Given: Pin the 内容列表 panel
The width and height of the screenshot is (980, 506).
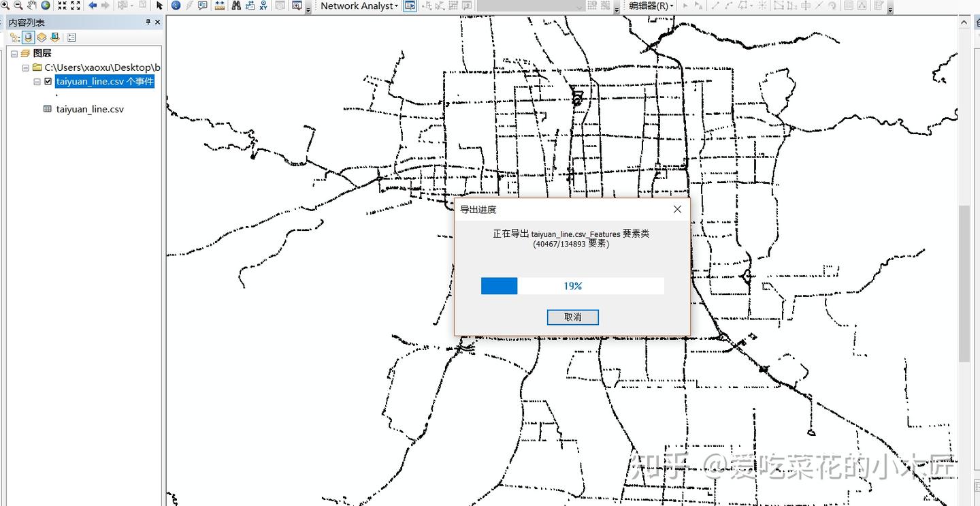Looking at the screenshot, I should [x=148, y=22].
